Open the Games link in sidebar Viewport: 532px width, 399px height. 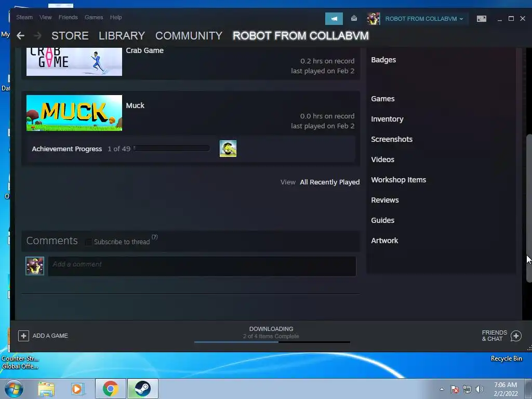(x=383, y=99)
